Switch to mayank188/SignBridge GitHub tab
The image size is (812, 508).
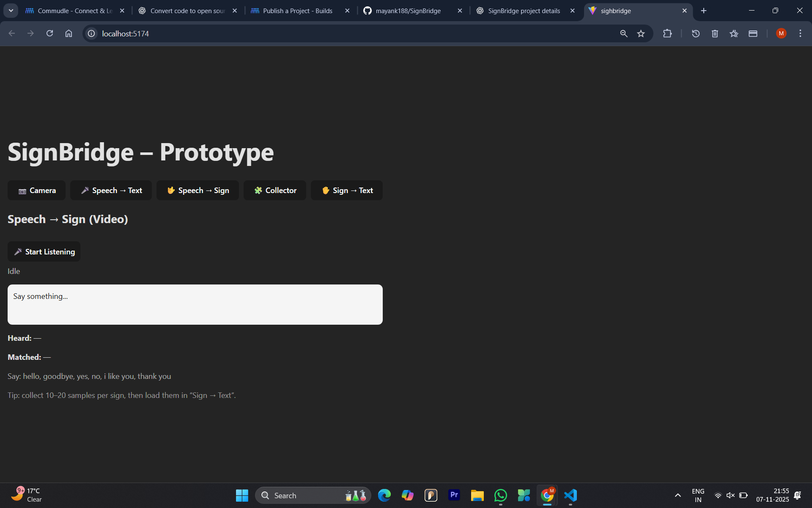(x=408, y=11)
